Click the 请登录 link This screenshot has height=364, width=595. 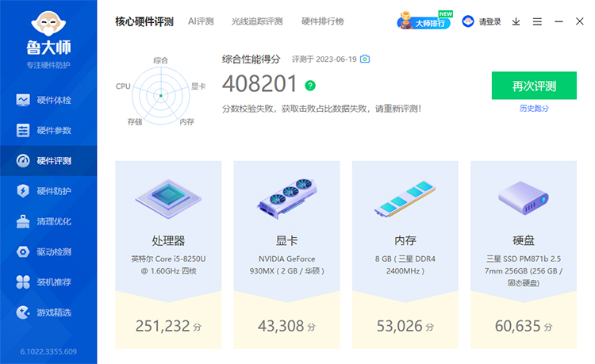489,22
